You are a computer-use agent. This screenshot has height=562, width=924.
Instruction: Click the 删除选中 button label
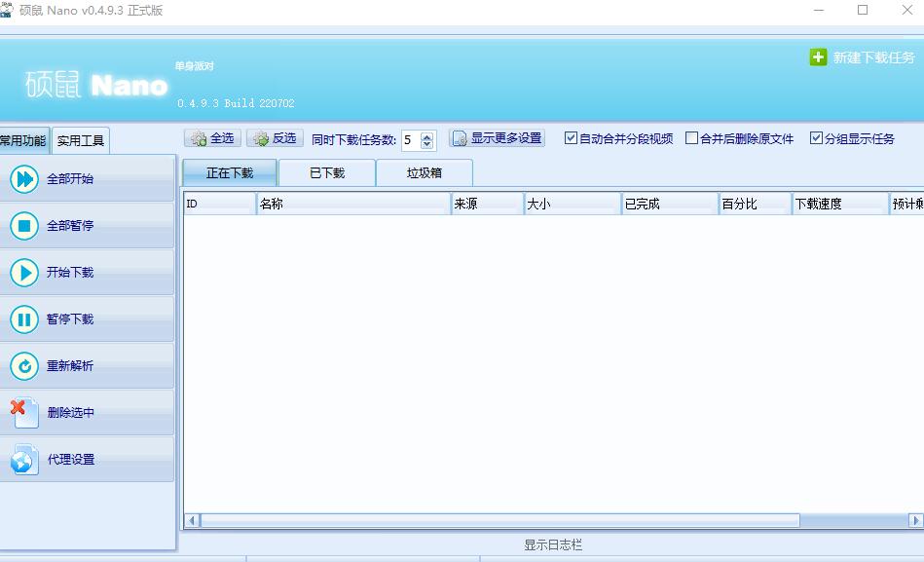(x=71, y=413)
